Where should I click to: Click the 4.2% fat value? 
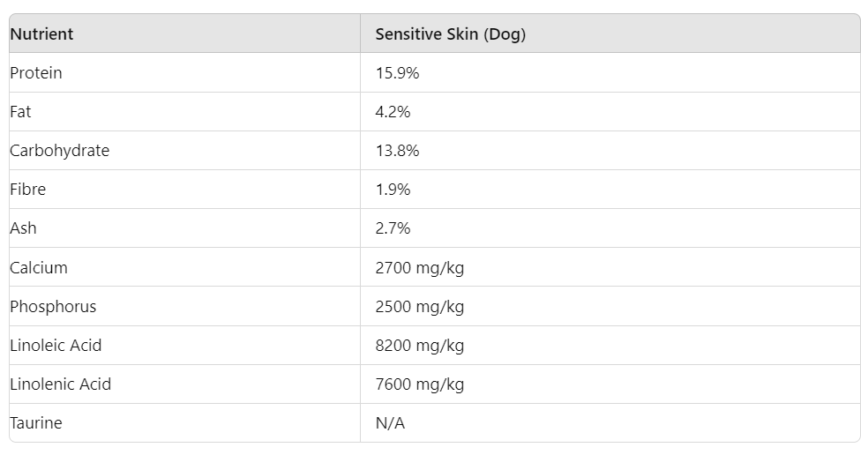[393, 112]
